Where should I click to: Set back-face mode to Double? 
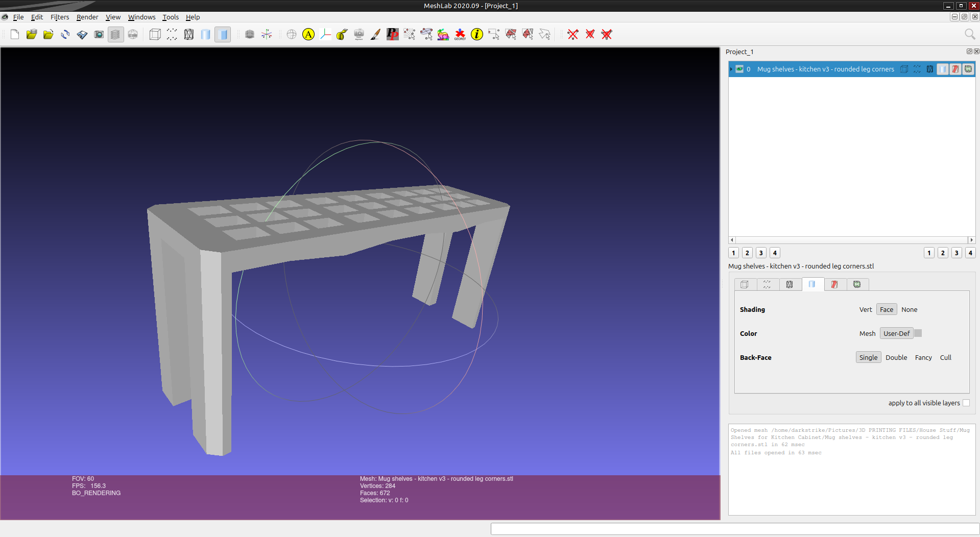[896, 357]
